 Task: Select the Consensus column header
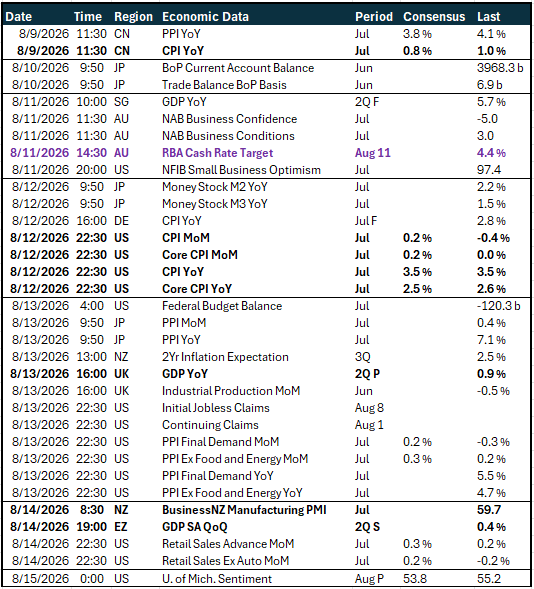434,17
